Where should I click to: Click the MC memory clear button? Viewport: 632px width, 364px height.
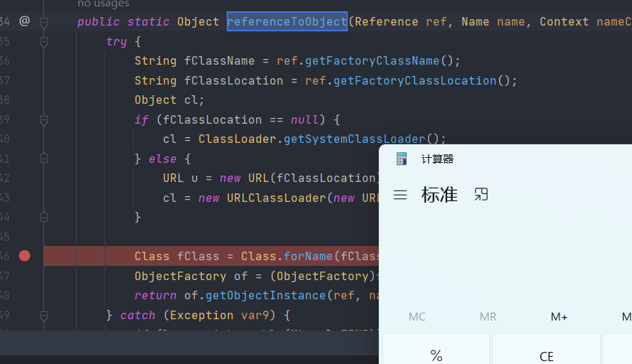point(417,317)
